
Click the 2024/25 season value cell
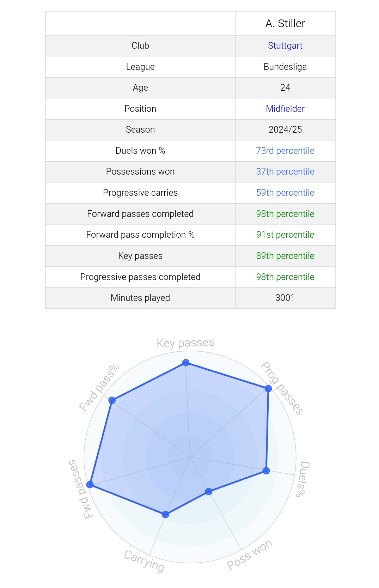click(285, 129)
